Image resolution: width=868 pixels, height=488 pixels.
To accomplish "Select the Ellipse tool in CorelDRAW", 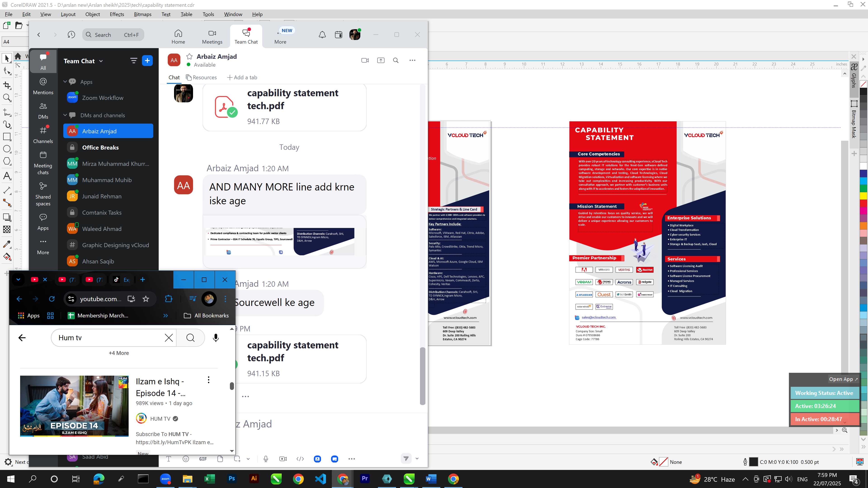I will point(7,149).
